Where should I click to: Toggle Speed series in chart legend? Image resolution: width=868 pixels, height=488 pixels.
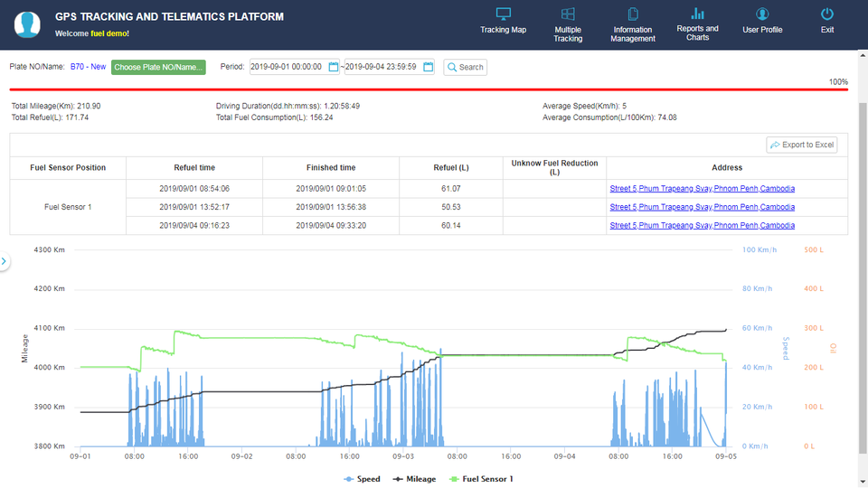pyautogui.click(x=362, y=479)
